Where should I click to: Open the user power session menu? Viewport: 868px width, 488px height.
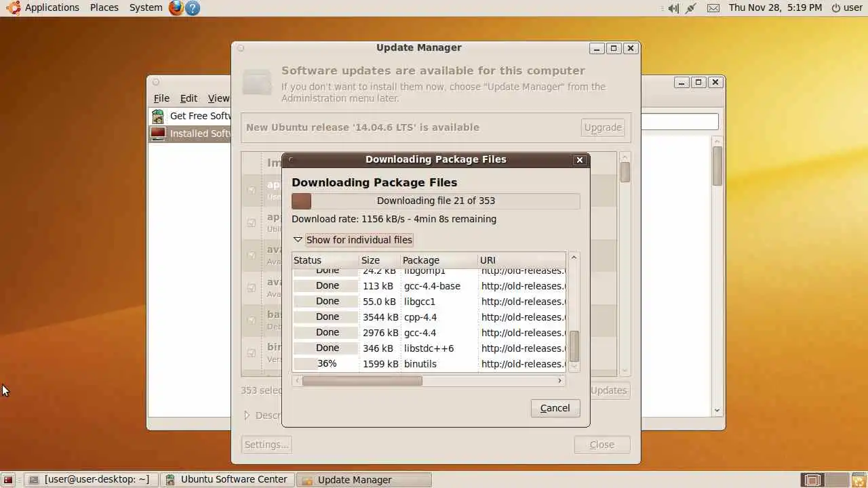coord(846,7)
